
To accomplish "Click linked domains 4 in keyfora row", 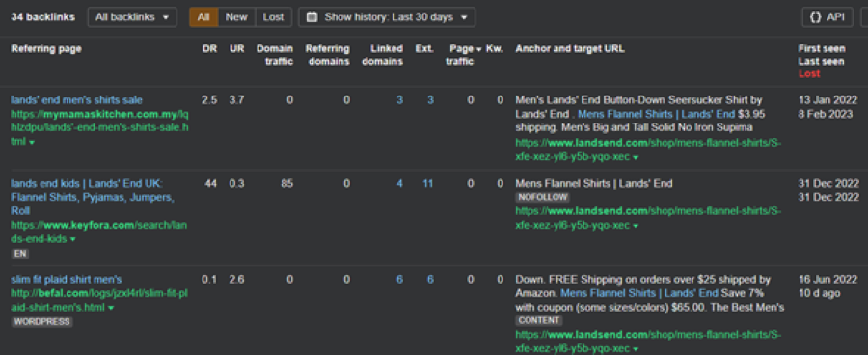I will 399,184.
